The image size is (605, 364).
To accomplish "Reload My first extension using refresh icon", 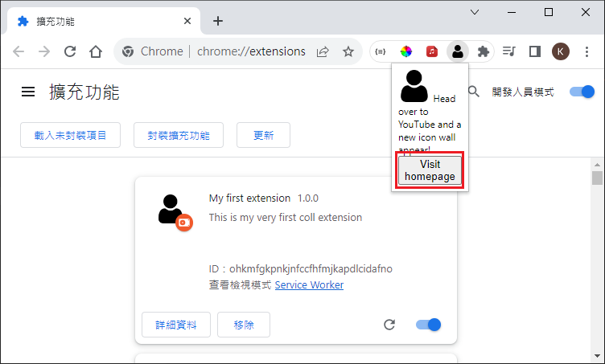I will (389, 325).
